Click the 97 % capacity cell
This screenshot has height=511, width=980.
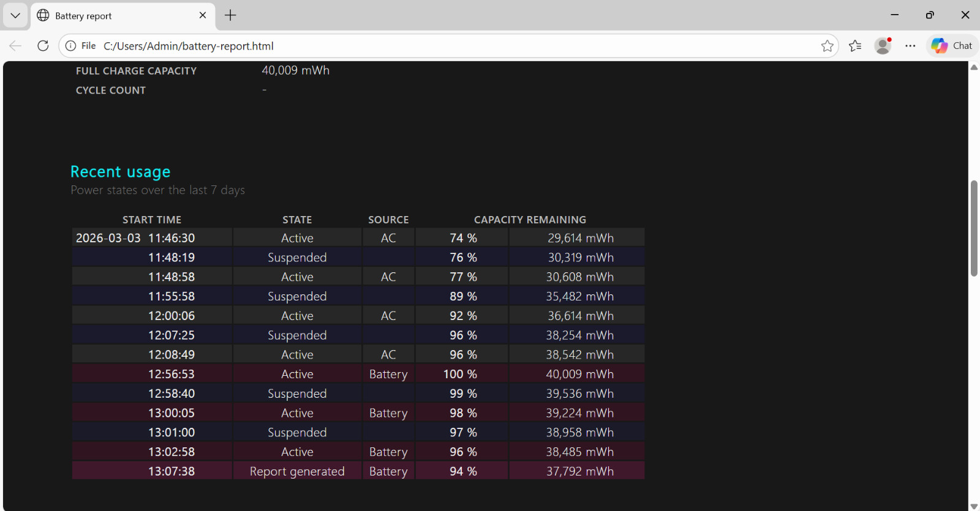click(x=463, y=433)
